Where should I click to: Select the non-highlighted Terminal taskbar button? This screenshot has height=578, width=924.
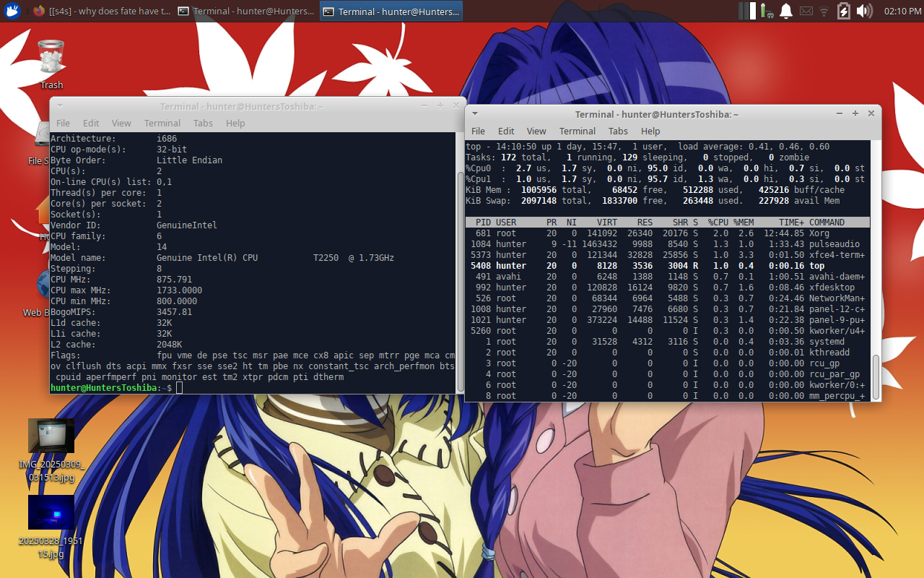[x=246, y=11]
